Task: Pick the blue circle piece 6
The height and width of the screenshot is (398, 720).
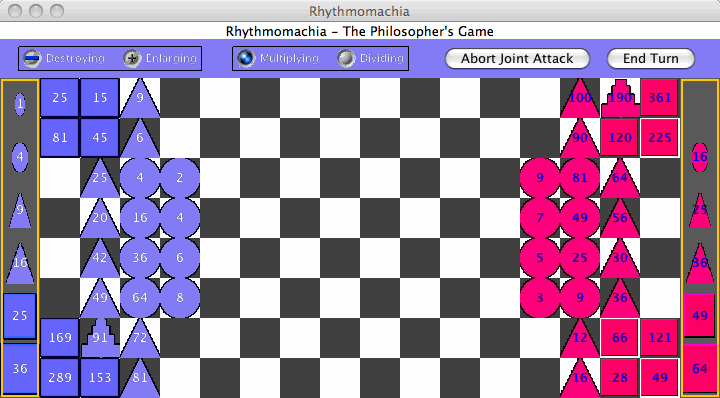Action: [180, 258]
